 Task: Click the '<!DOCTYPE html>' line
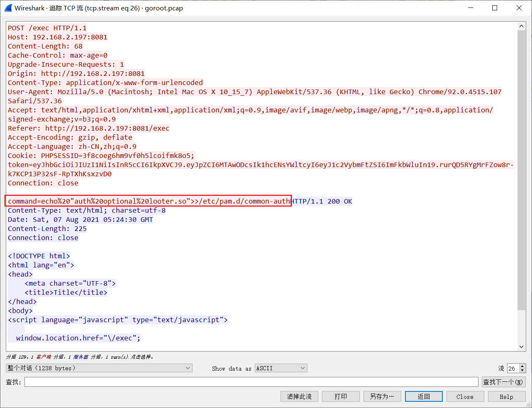pyautogui.click(x=39, y=256)
